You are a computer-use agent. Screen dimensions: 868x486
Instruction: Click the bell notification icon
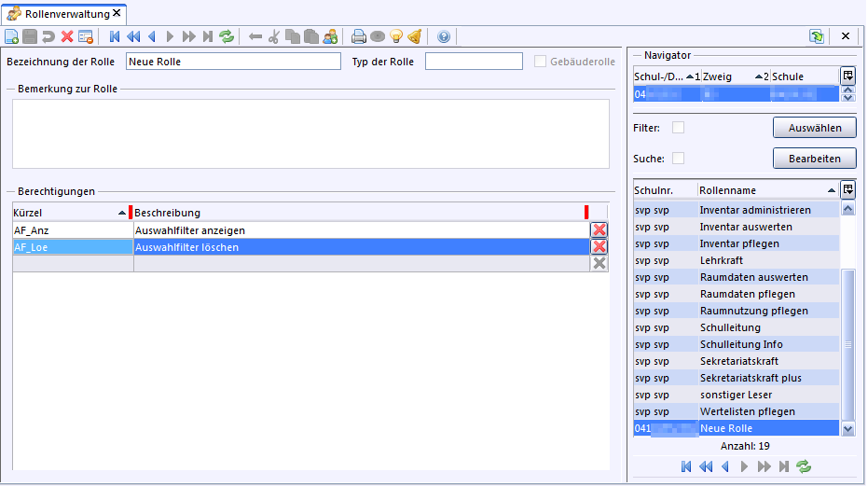click(x=415, y=37)
